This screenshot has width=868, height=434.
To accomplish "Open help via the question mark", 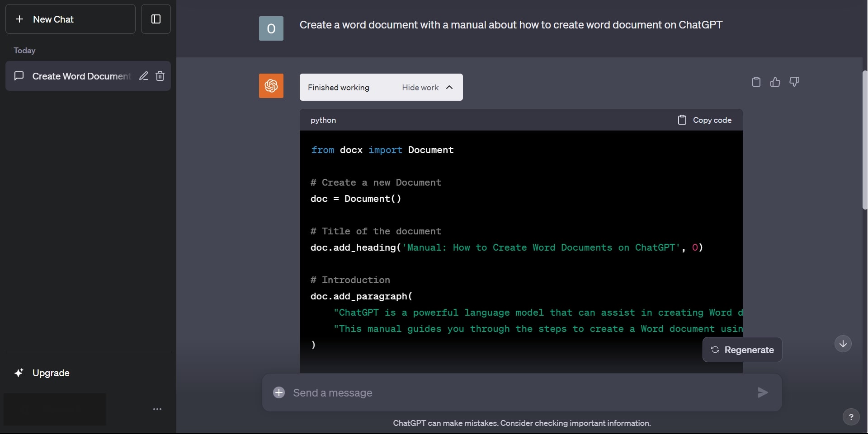I will tap(851, 416).
